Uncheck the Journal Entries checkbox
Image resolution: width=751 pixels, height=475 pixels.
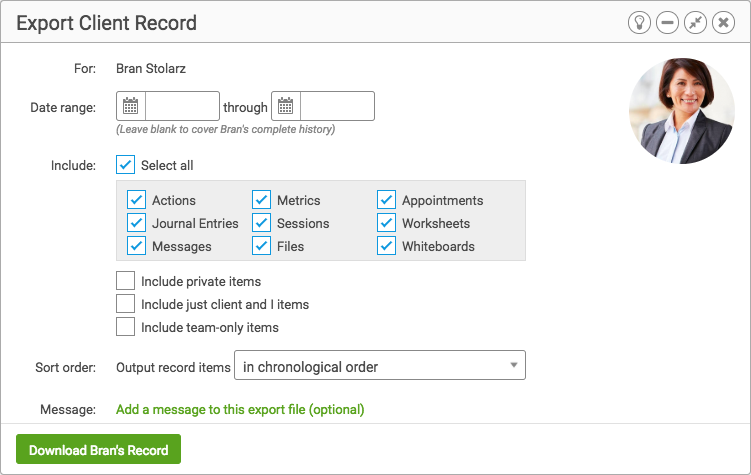(137, 223)
